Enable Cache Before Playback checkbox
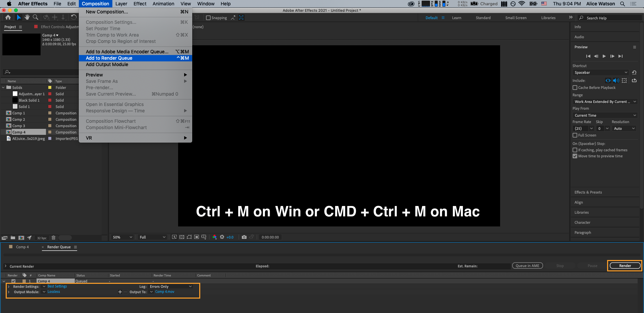The height and width of the screenshot is (313, 644). pyautogui.click(x=575, y=88)
